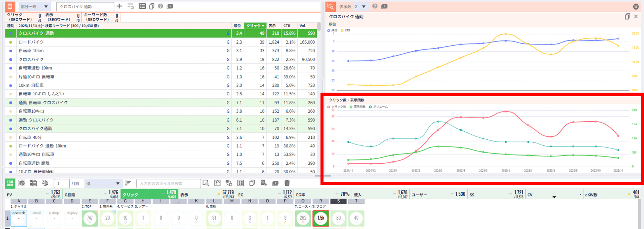Click the orange keyword list panel icon

(10, 6)
